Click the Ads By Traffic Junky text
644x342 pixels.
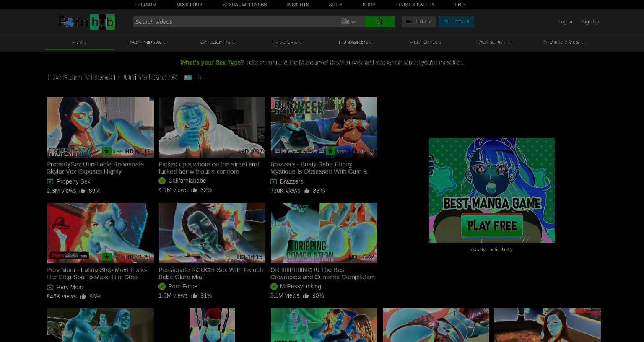click(491, 249)
